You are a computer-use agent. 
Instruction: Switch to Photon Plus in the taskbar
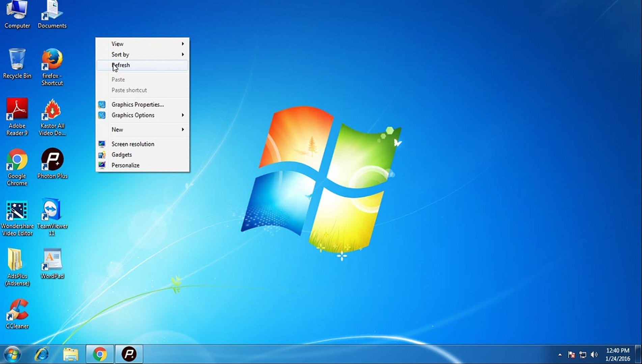129,354
